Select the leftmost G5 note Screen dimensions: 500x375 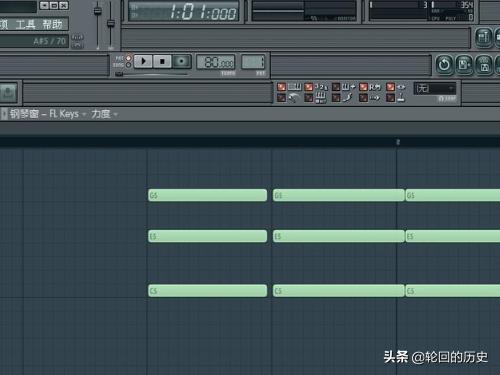[207, 195]
